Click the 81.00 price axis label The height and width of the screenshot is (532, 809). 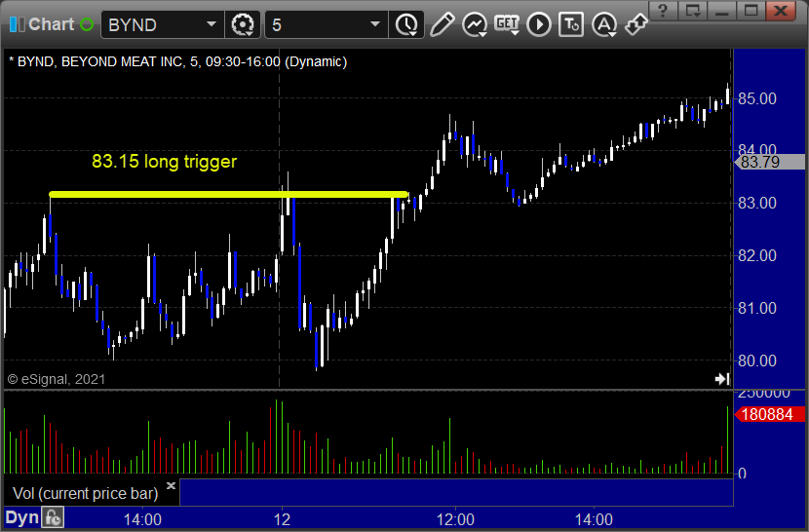tap(757, 309)
